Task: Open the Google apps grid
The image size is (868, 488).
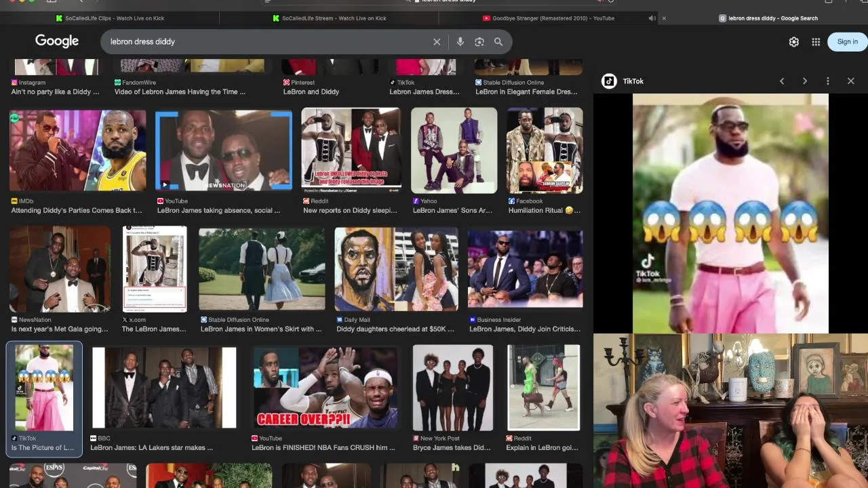Action: coord(816,42)
